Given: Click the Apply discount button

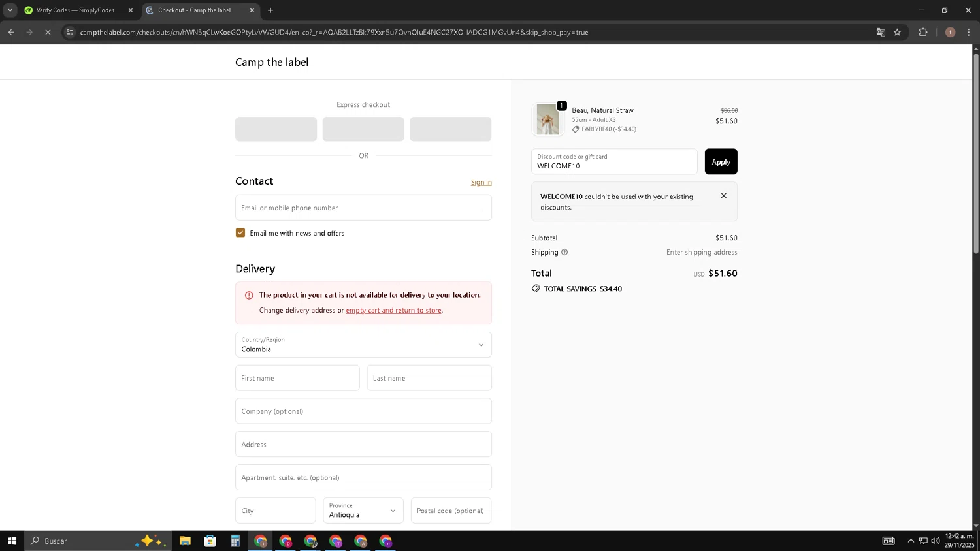Looking at the screenshot, I should [721, 162].
